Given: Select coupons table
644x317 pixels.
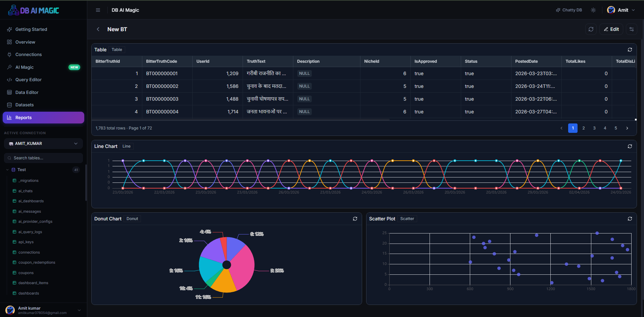Looking at the screenshot, I should [x=26, y=273].
